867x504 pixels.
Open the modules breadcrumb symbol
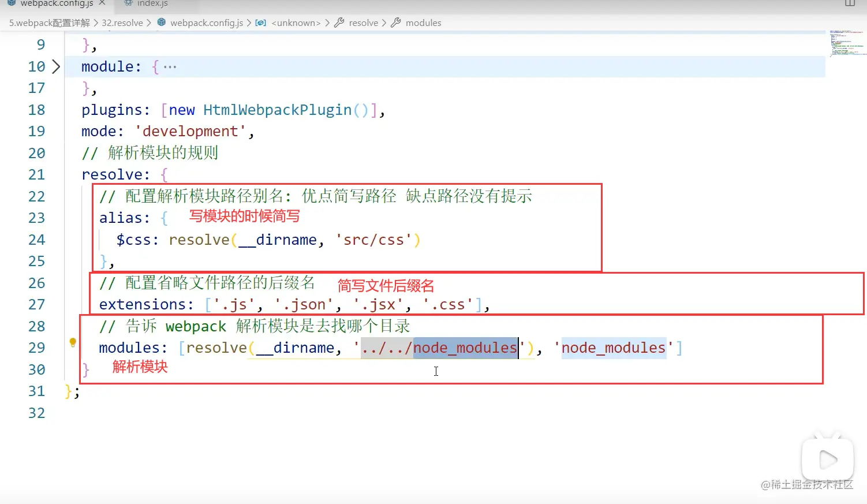coord(423,23)
